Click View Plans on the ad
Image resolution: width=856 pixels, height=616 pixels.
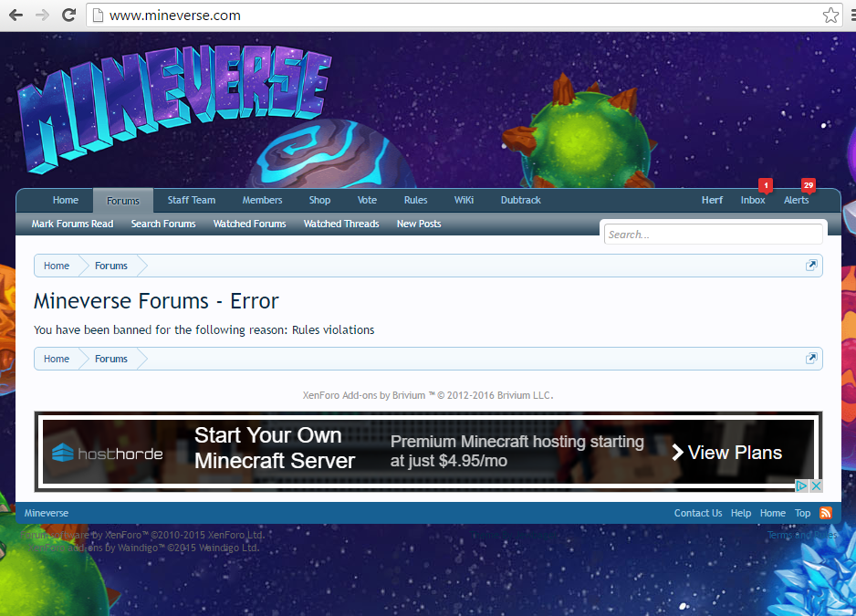click(727, 453)
